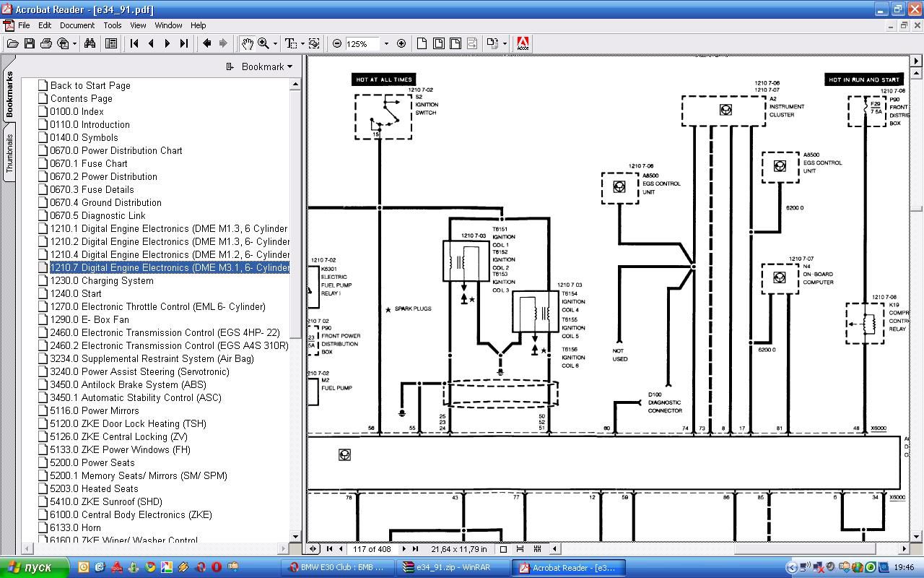Click the zoom in plus button
The width and height of the screenshot is (924, 578).
click(401, 43)
